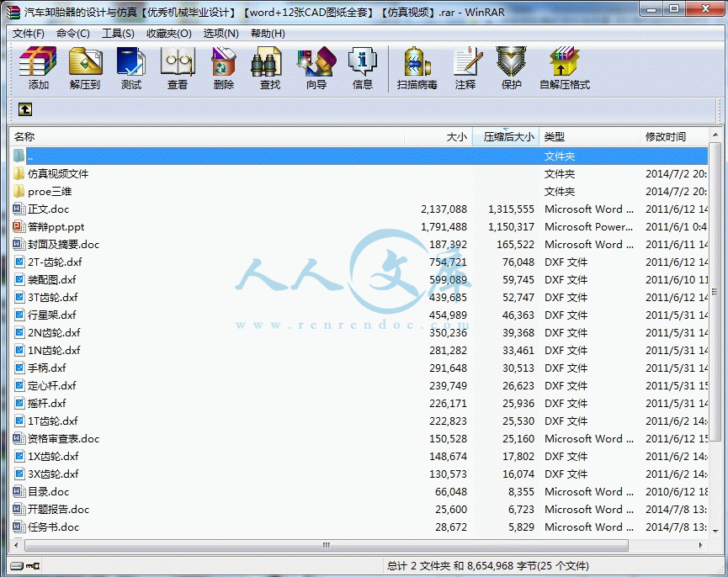This screenshot has height=577, width=728.
Task: Select file 2N齿轮.dxf
Action: pos(54,332)
